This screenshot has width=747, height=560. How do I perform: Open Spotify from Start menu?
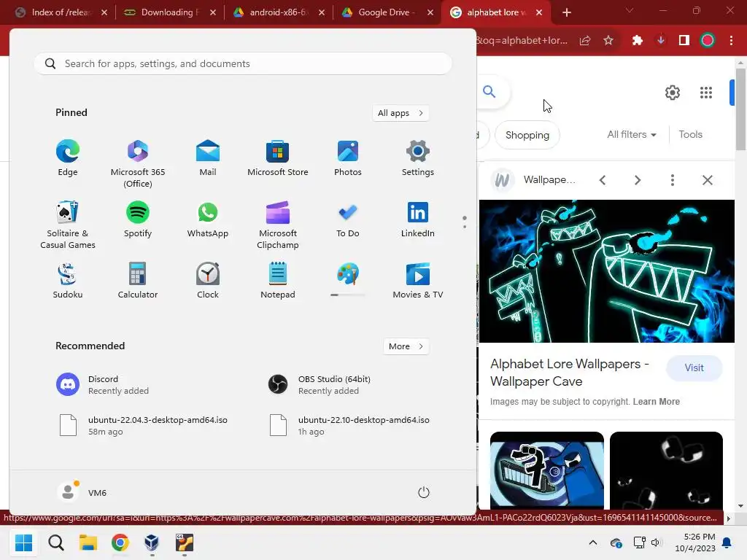pos(138,220)
